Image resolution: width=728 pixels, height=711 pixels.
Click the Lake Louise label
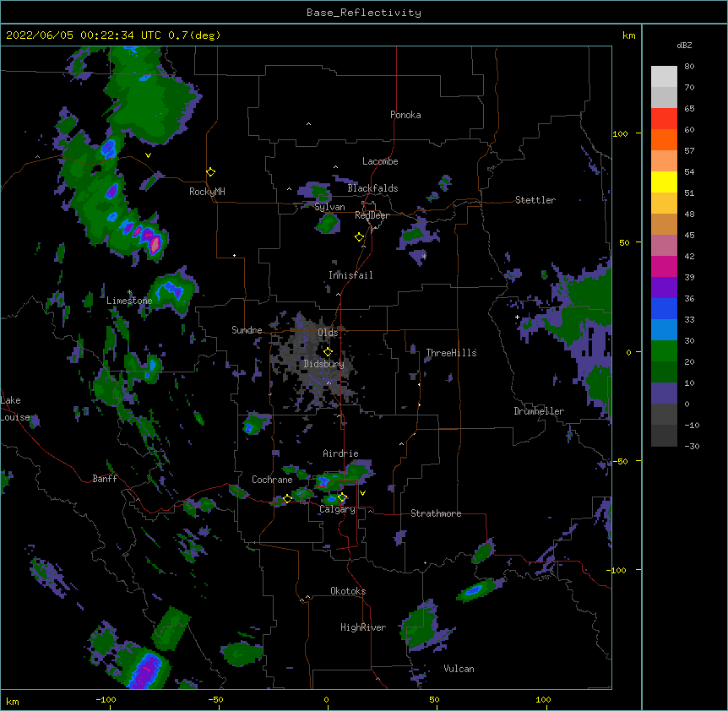[x=15, y=409]
